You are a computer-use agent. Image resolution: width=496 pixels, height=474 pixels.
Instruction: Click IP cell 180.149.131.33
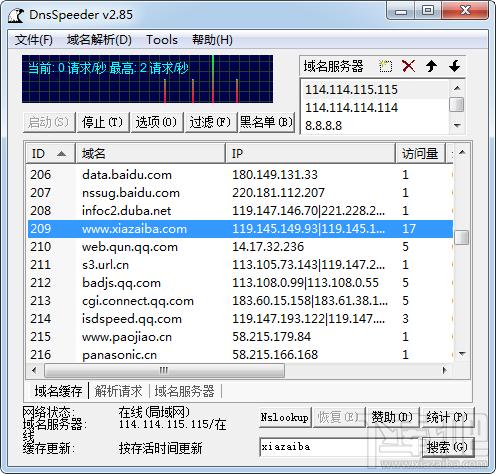(x=275, y=175)
